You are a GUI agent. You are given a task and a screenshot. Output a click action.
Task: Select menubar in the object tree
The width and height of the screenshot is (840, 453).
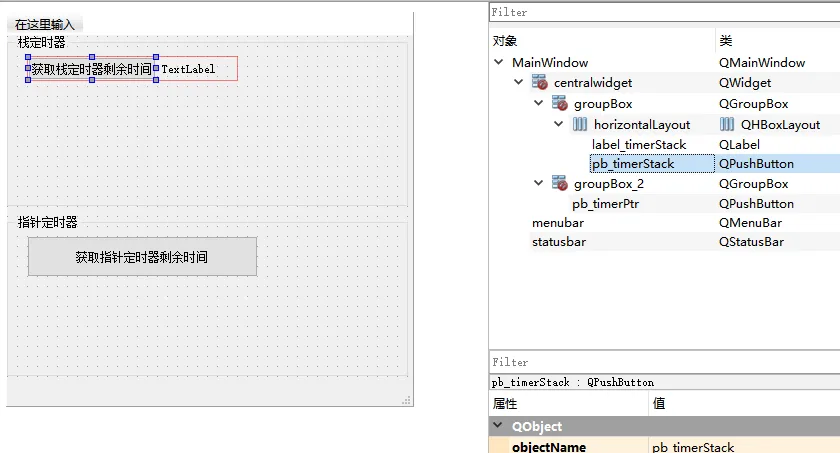[x=557, y=223]
